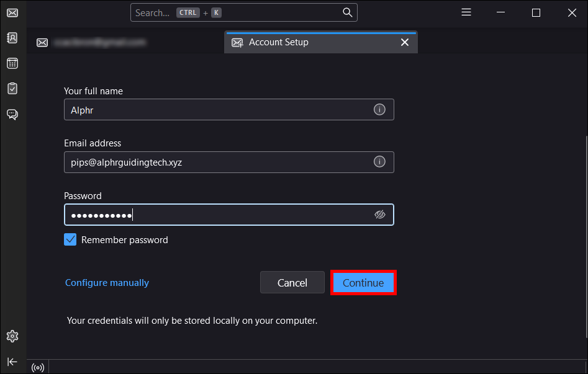Image resolution: width=588 pixels, height=374 pixels.
Task: Open the Address Book icon
Action: tap(12, 38)
